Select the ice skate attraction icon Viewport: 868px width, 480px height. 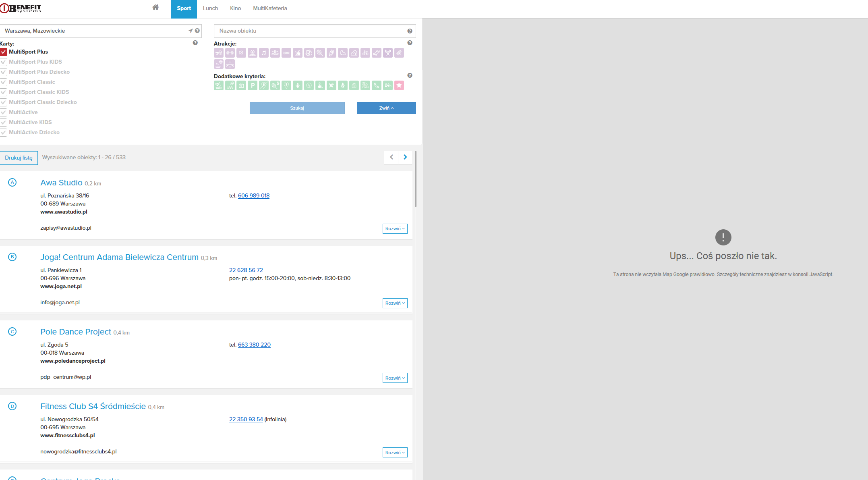343,53
